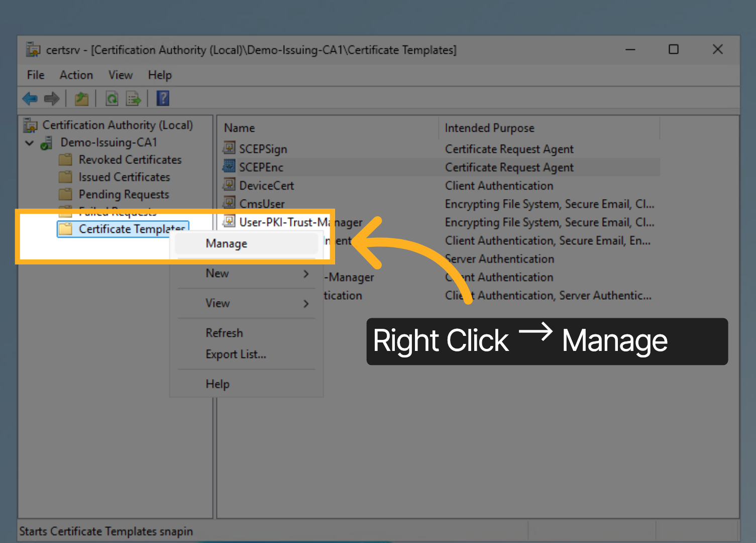
Task: Click the Refresh toolbar icon
Action: [112, 98]
